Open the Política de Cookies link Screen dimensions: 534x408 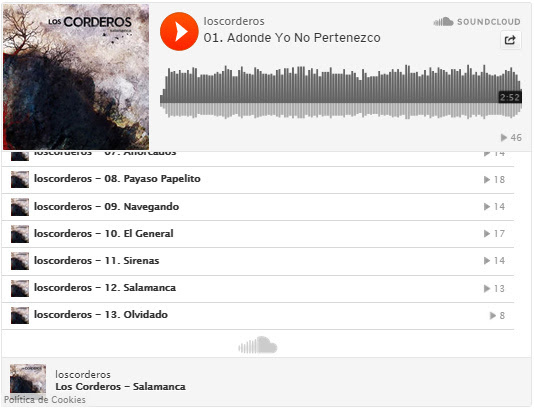tap(45, 399)
